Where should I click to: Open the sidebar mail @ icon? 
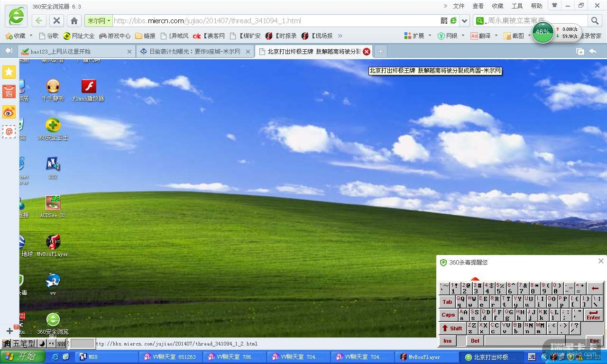[x=9, y=132]
